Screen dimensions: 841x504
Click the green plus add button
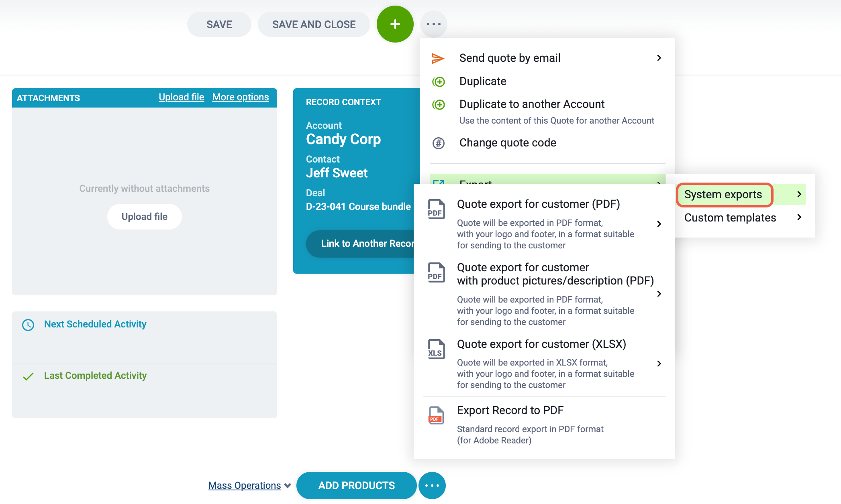(x=395, y=24)
